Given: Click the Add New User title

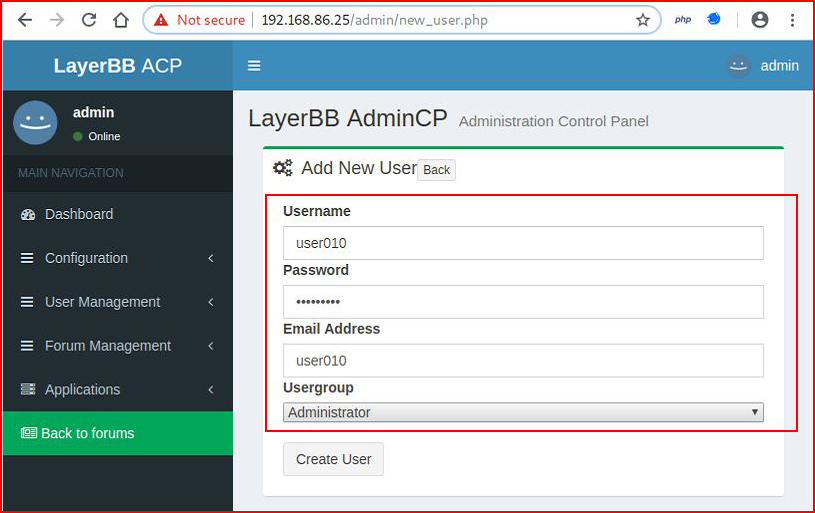Looking at the screenshot, I should click(359, 168).
